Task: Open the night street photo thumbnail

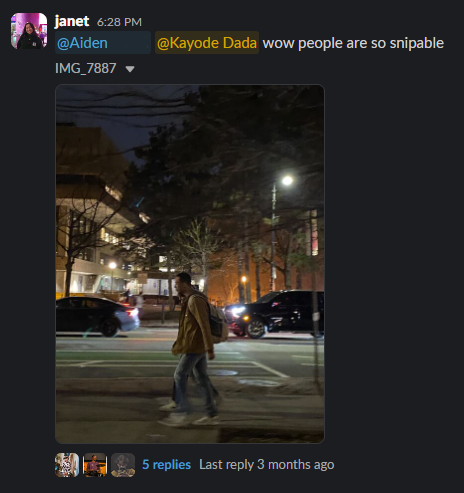Action: [x=190, y=264]
